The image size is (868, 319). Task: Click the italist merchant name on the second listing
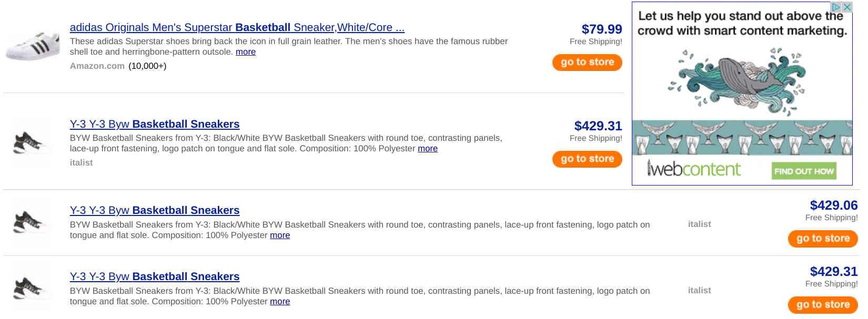82,163
